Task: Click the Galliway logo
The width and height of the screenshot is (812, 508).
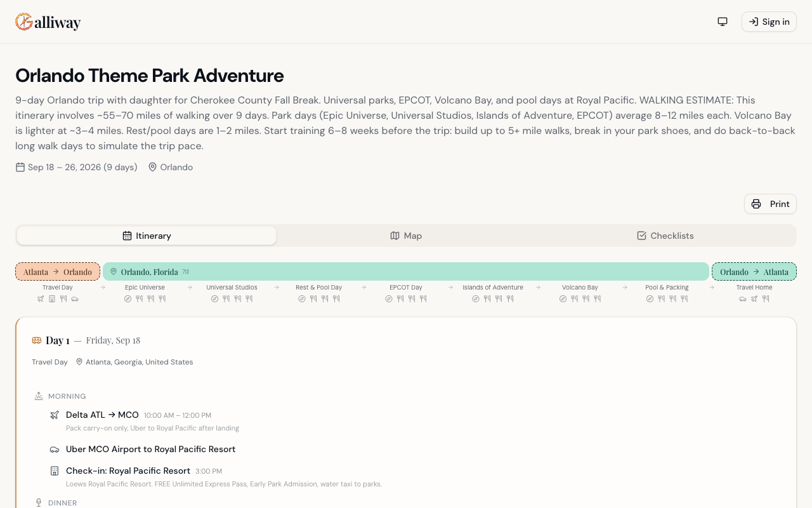Action: (x=48, y=22)
